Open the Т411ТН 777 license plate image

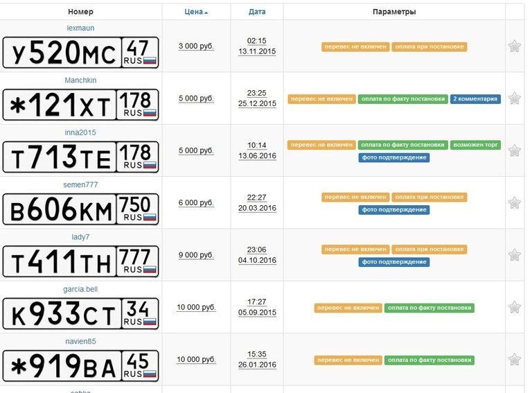click(80, 261)
